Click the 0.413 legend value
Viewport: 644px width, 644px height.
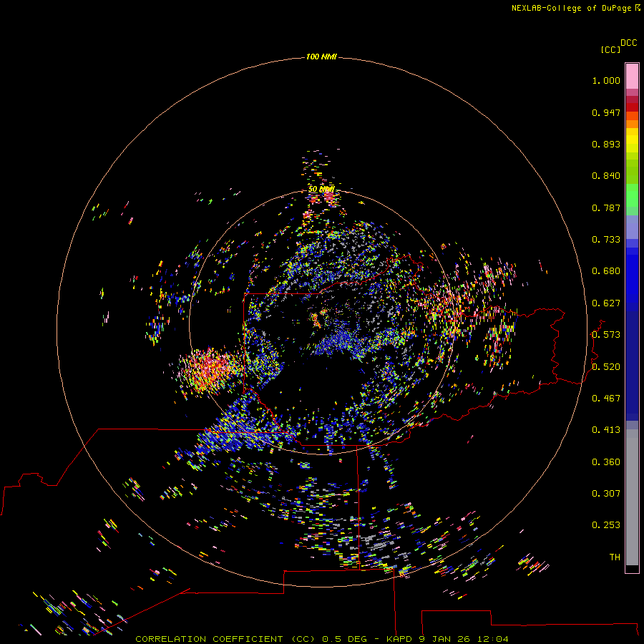click(606, 430)
